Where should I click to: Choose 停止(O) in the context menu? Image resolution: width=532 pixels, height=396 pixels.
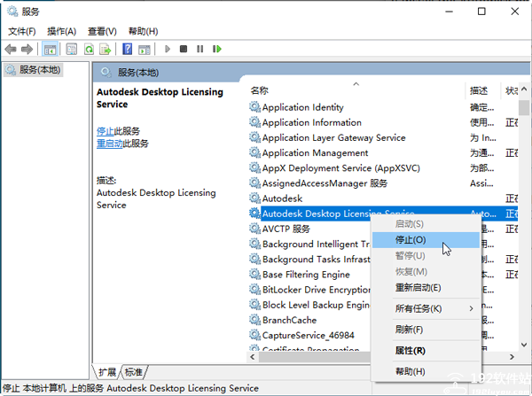pos(426,240)
